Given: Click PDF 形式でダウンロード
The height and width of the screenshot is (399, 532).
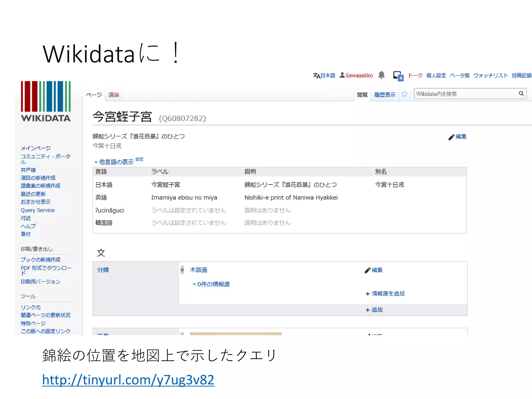Looking at the screenshot, I should coord(46,270).
